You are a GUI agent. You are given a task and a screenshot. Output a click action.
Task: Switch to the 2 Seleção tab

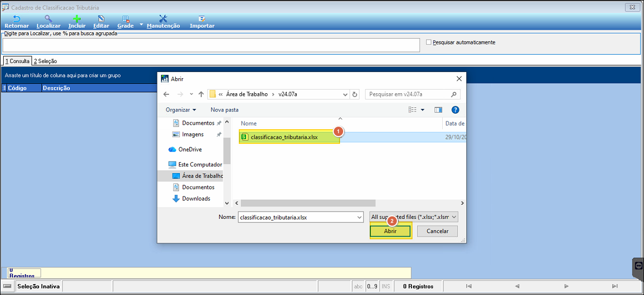45,61
